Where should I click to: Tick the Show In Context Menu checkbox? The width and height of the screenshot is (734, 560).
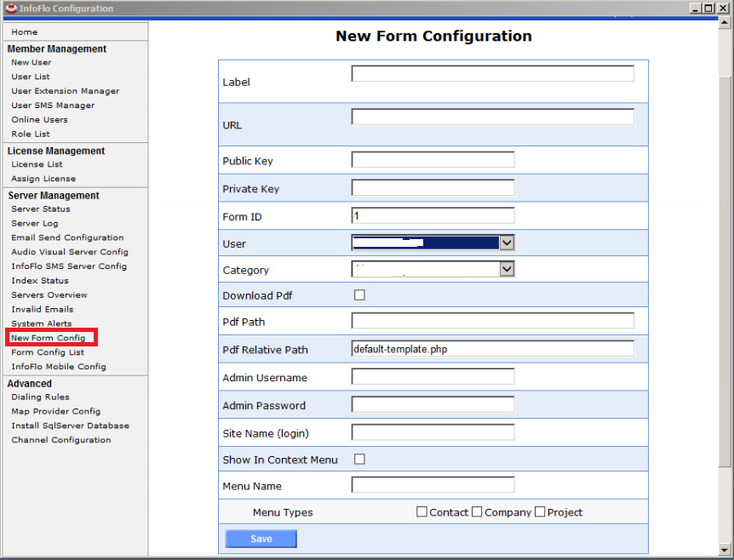click(359, 460)
